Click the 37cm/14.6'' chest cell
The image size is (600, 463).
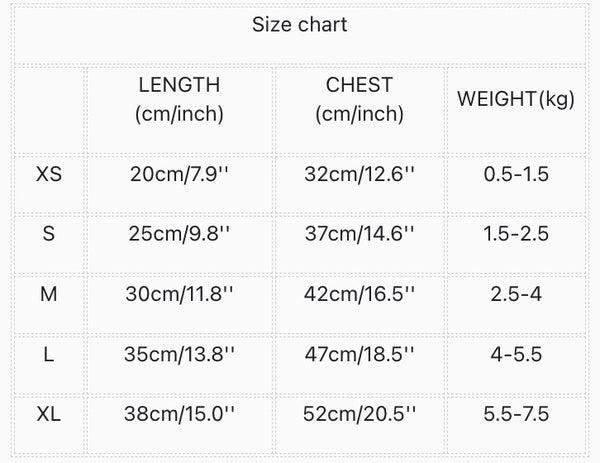click(x=359, y=234)
